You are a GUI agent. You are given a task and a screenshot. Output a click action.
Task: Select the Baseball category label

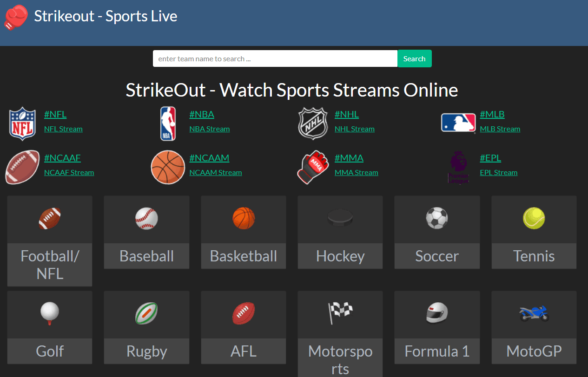(x=146, y=256)
